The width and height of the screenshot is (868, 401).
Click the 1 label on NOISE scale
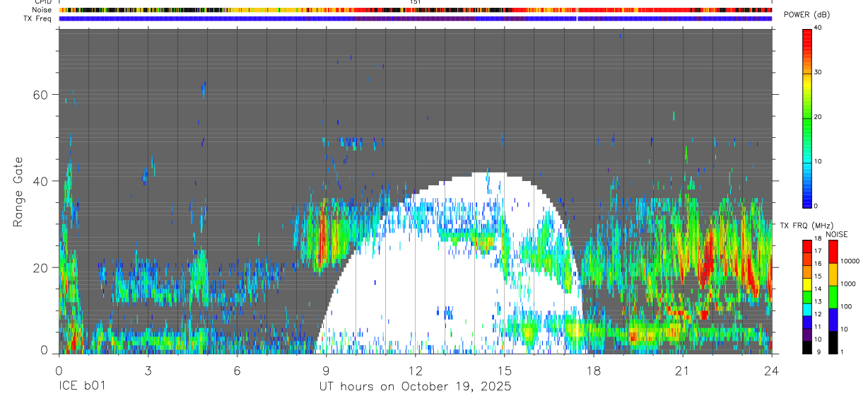click(842, 351)
